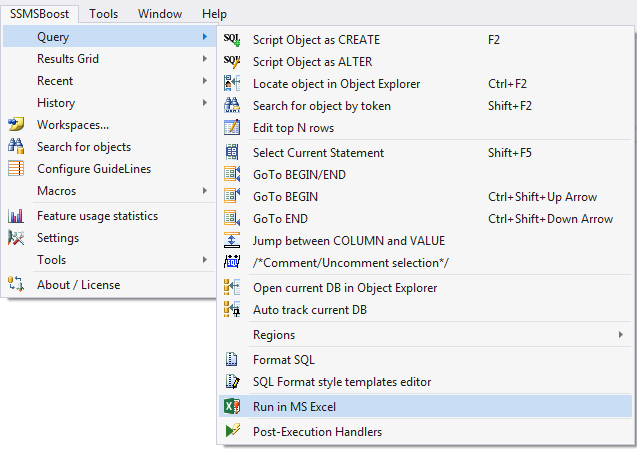Select Script Object as ALTER
This screenshot has width=637, height=449.
[x=425, y=62]
